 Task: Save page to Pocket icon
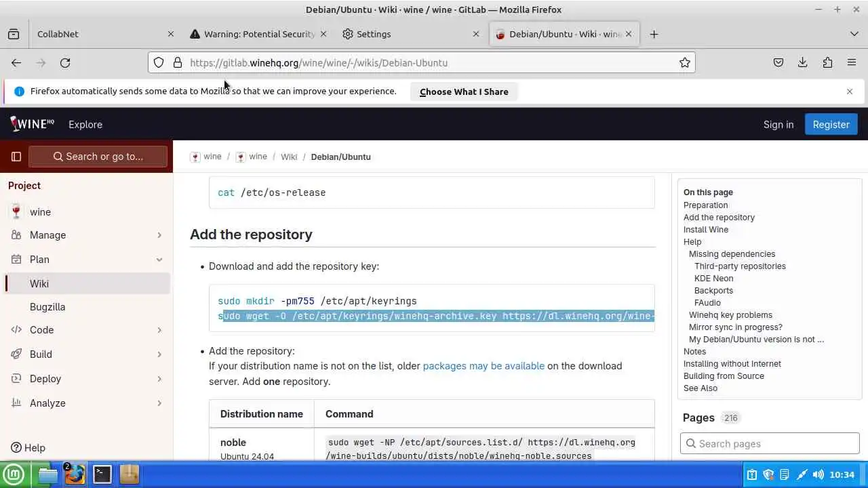coord(778,62)
